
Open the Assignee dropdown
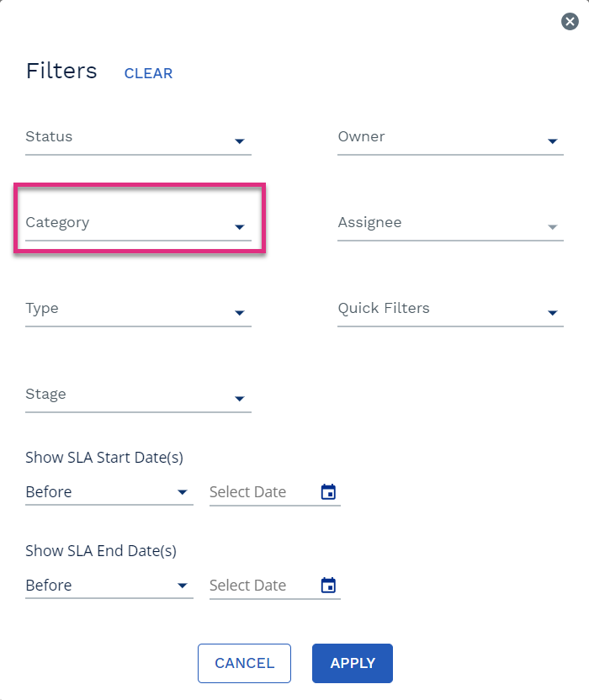coord(450,223)
